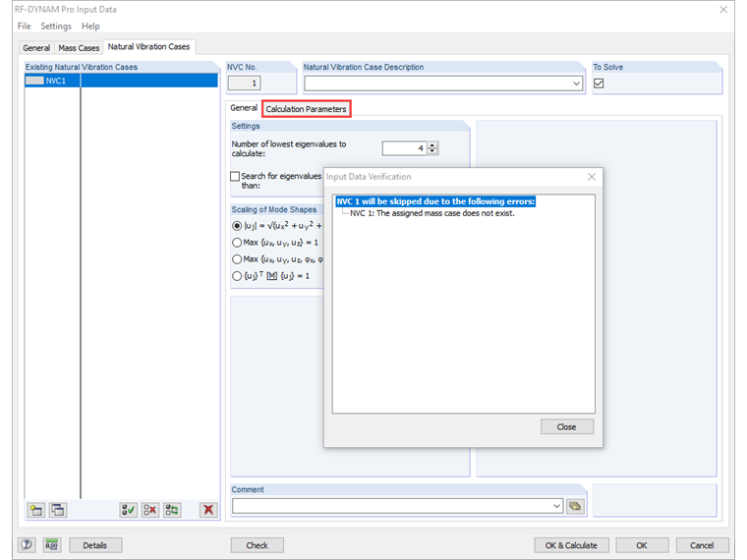Open units and decimal places settings icon
The height and width of the screenshot is (560, 747).
click(51, 544)
